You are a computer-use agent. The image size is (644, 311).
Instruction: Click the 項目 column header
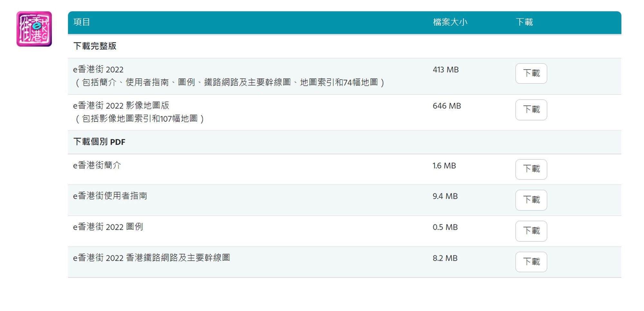click(81, 22)
